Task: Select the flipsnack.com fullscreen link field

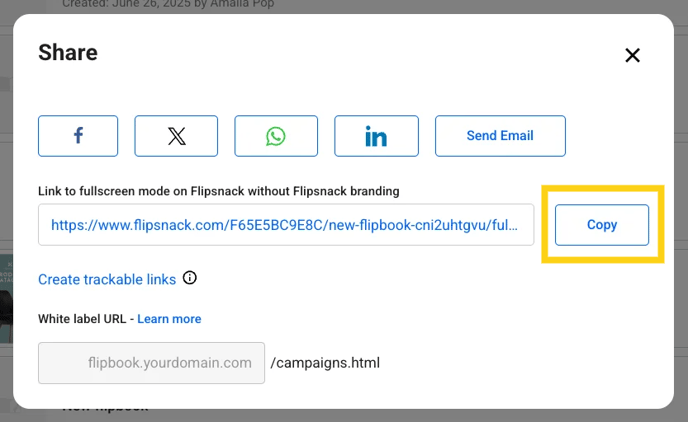Action: (x=286, y=225)
